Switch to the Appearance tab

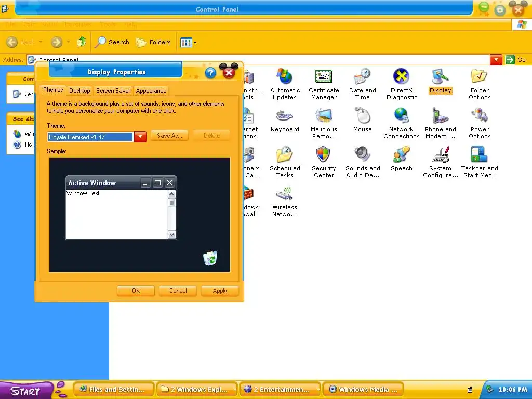[x=151, y=91]
